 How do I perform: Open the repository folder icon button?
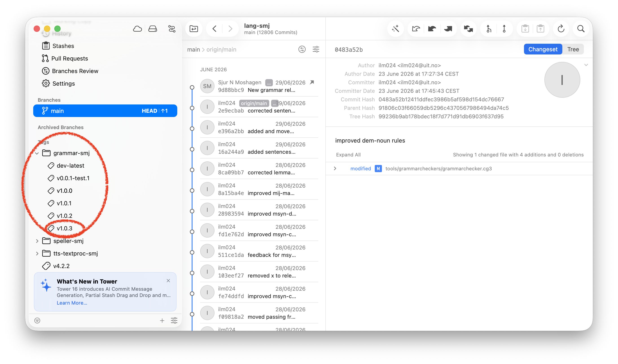click(x=194, y=29)
